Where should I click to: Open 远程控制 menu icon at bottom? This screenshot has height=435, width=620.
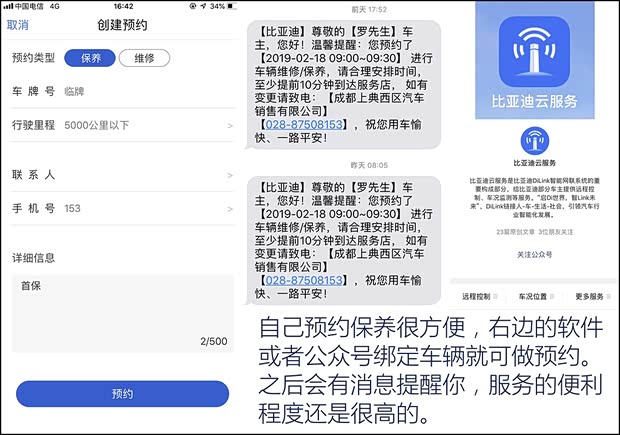[495, 297]
